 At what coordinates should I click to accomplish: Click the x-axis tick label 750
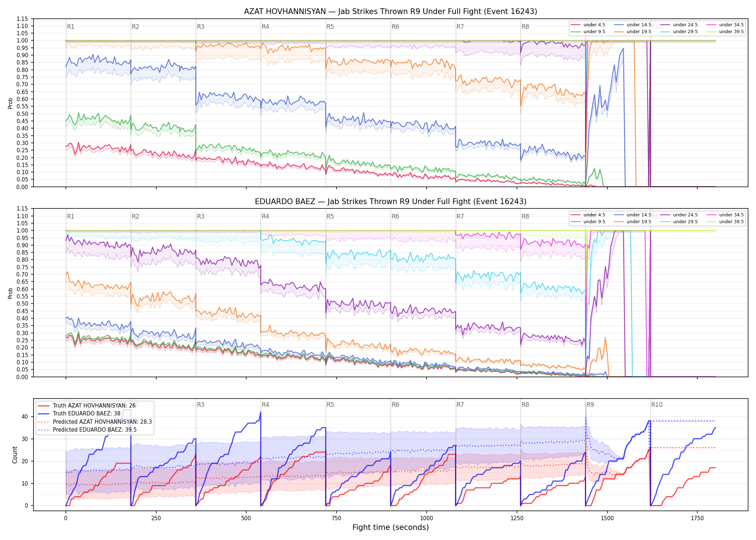[x=336, y=518]
